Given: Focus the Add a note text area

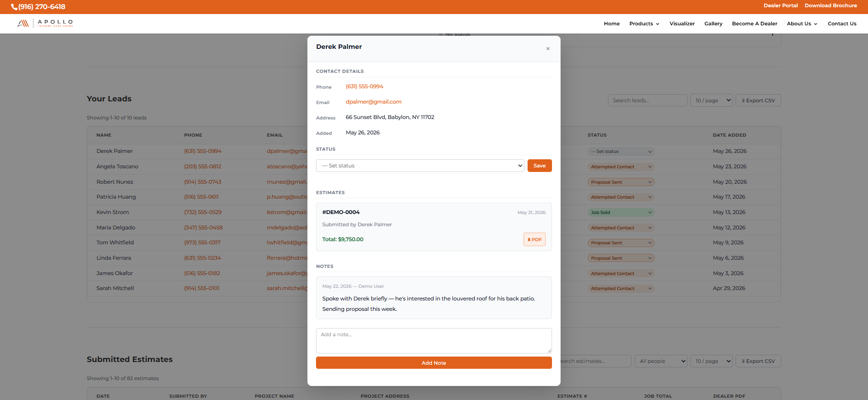Looking at the screenshot, I should tap(434, 340).
